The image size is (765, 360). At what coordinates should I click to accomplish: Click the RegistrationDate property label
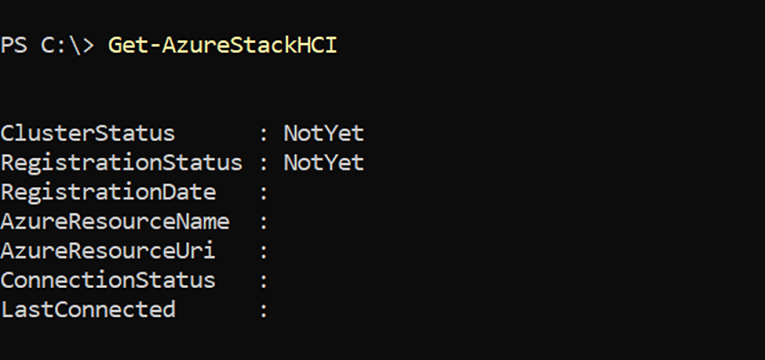coord(108,192)
